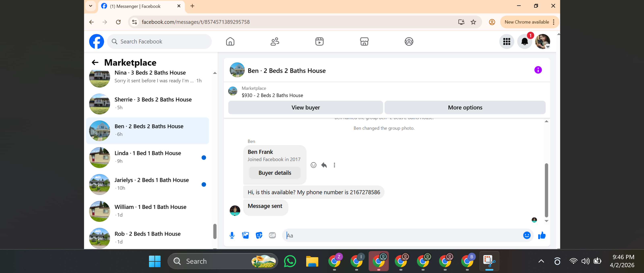Reload the page with refresh icon

pos(118,22)
